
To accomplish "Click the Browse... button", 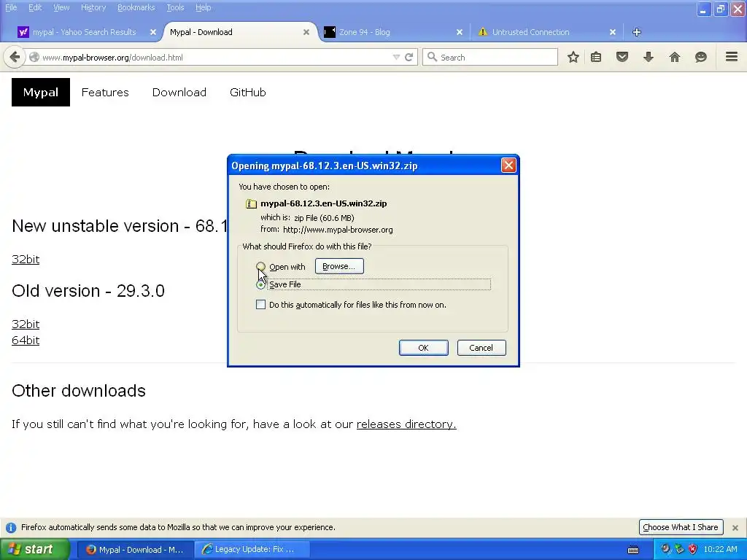I will point(339,266).
